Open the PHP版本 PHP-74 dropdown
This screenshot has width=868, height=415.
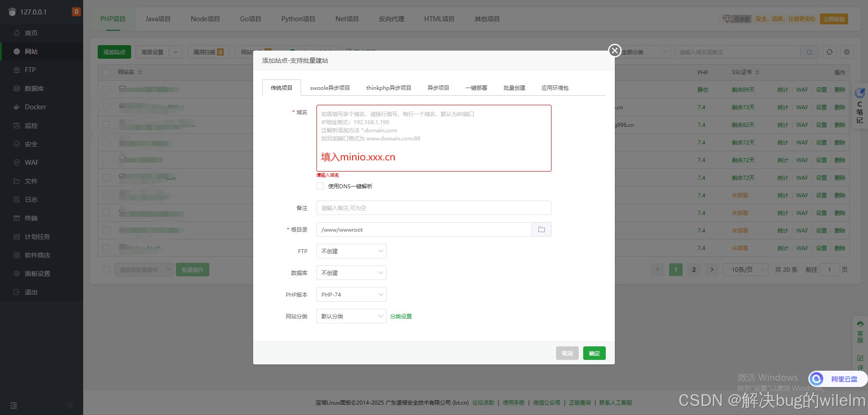coord(351,294)
